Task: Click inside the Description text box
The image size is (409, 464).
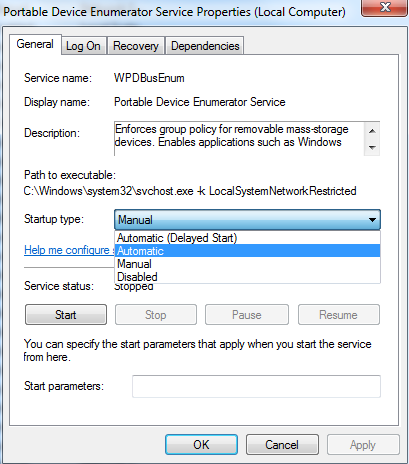Action: pos(239,138)
